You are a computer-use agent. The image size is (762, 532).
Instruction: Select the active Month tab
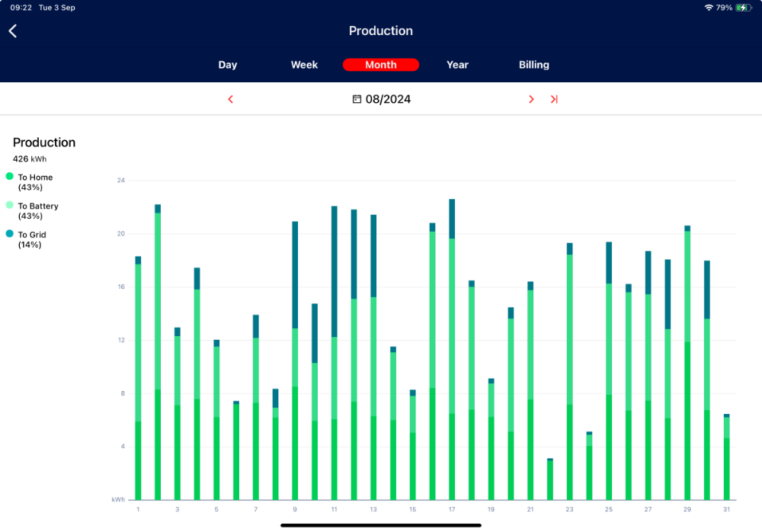pyautogui.click(x=381, y=65)
